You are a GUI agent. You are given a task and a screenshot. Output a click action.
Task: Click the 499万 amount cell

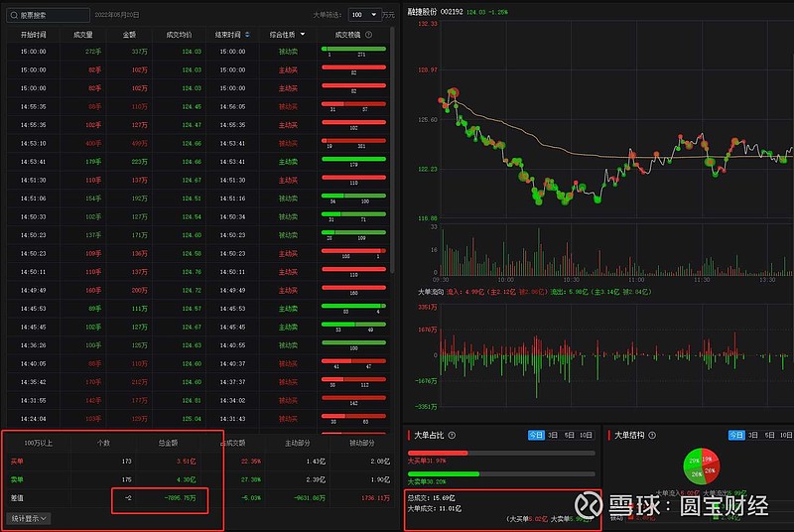tap(139, 144)
